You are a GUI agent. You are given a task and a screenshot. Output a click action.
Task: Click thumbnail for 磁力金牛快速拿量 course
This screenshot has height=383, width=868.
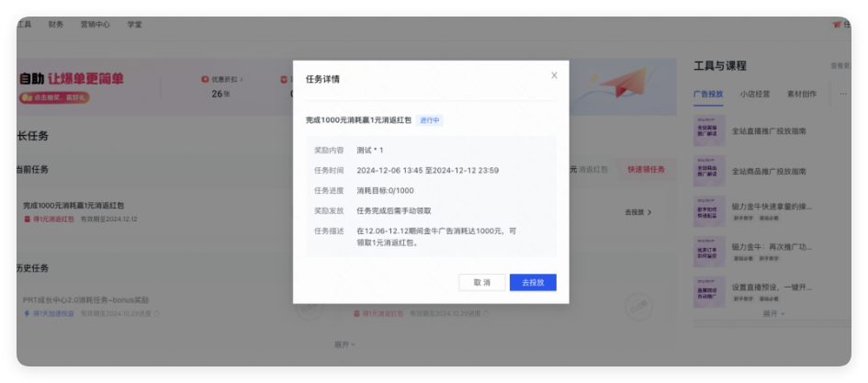click(709, 211)
